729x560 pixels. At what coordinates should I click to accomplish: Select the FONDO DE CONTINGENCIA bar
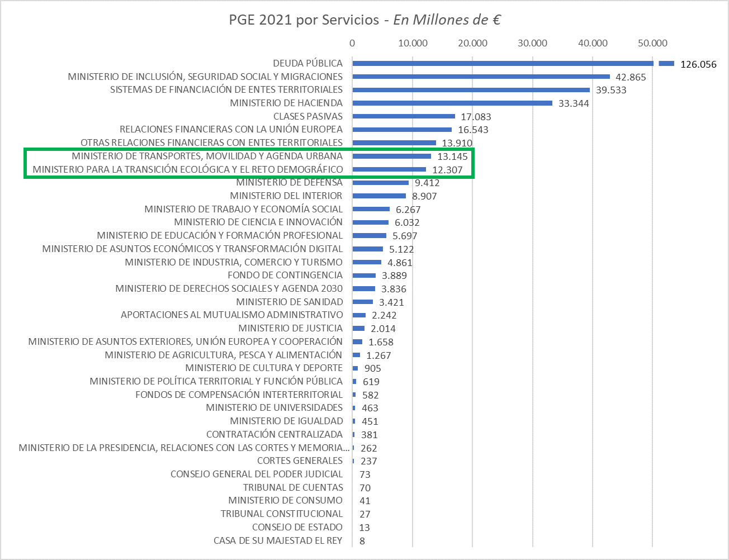pyautogui.click(x=364, y=276)
